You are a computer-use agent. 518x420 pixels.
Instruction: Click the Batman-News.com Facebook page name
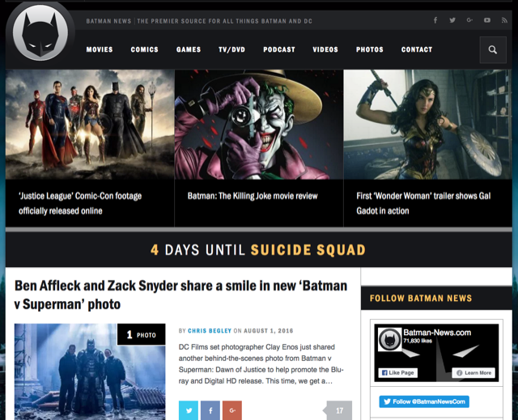point(437,333)
